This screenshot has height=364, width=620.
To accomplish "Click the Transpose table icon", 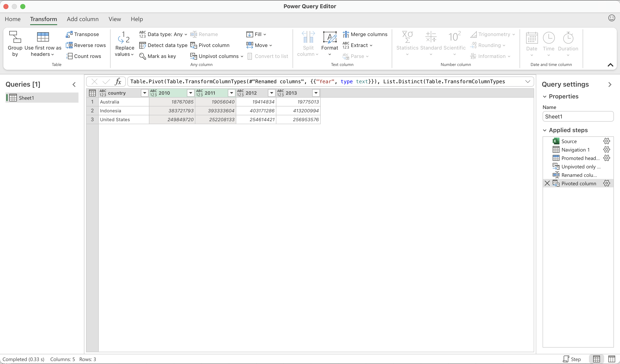I will pos(69,34).
